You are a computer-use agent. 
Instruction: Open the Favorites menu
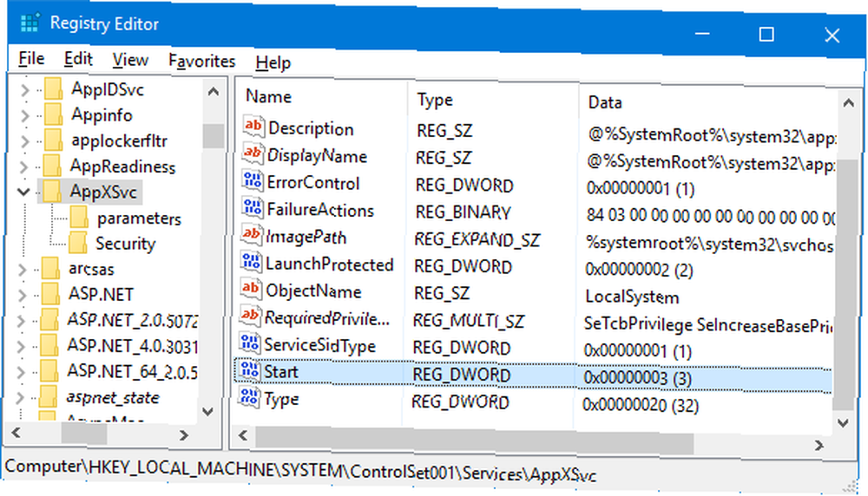pos(202,61)
